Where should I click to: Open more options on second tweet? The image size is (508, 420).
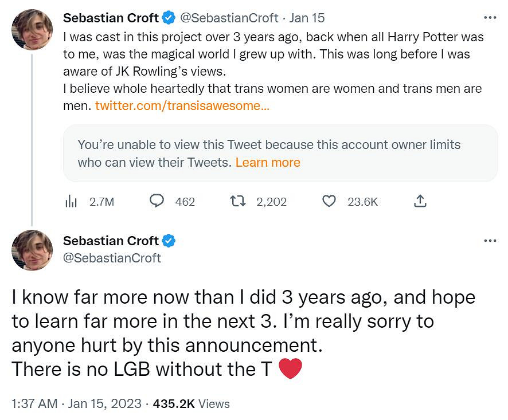click(490, 241)
